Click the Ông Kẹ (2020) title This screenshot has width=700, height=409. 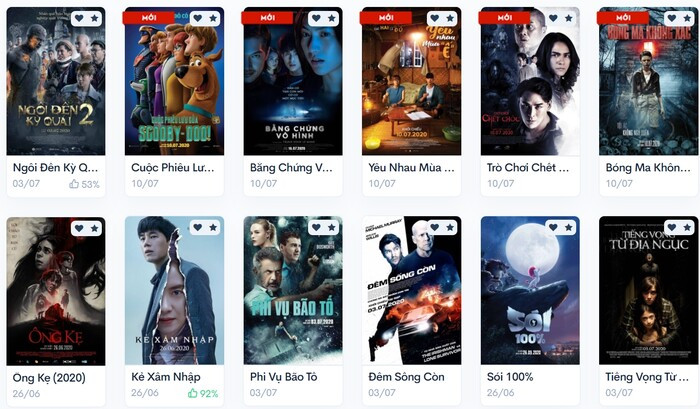[49, 378]
